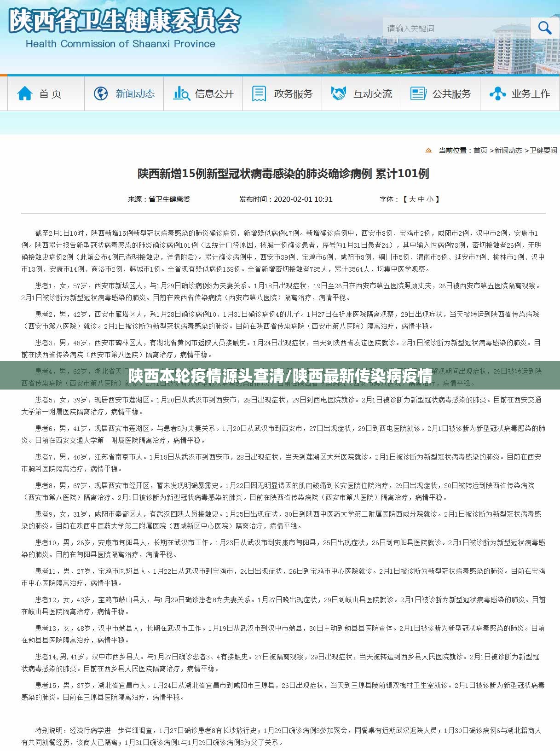
Task: Go to 卫健要闻 in the breadcrumb
Action: tap(543, 150)
